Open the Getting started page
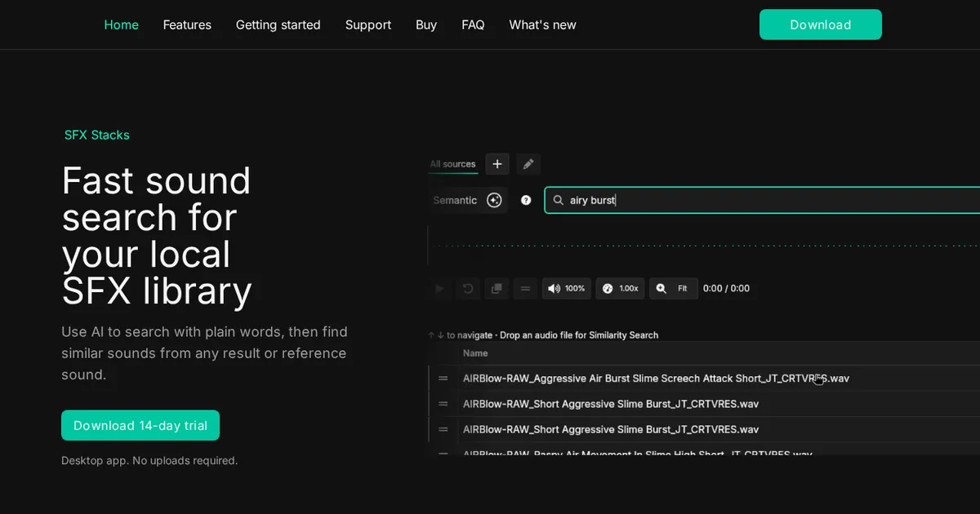Image resolution: width=980 pixels, height=514 pixels. (x=278, y=24)
